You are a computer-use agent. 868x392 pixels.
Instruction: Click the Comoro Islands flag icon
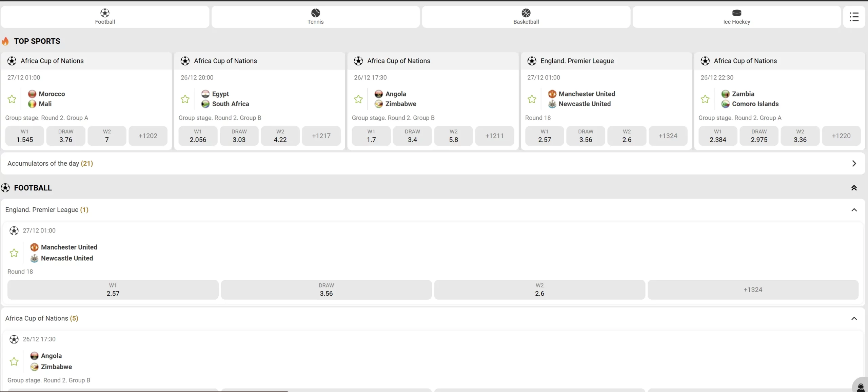(725, 104)
